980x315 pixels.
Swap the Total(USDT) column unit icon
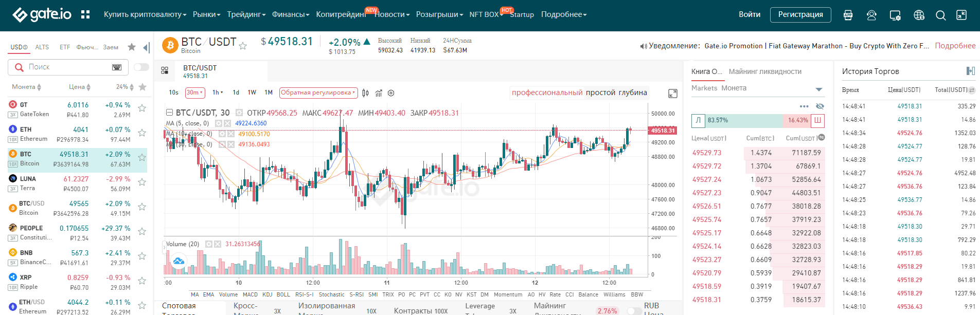pos(972,90)
